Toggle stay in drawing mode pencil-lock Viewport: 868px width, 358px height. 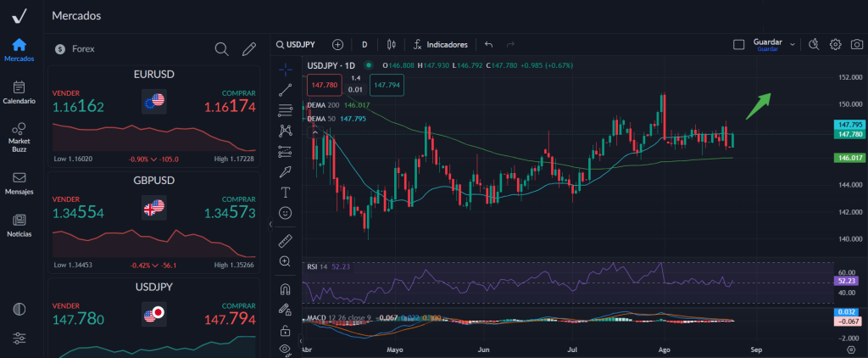pyautogui.click(x=286, y=310)
